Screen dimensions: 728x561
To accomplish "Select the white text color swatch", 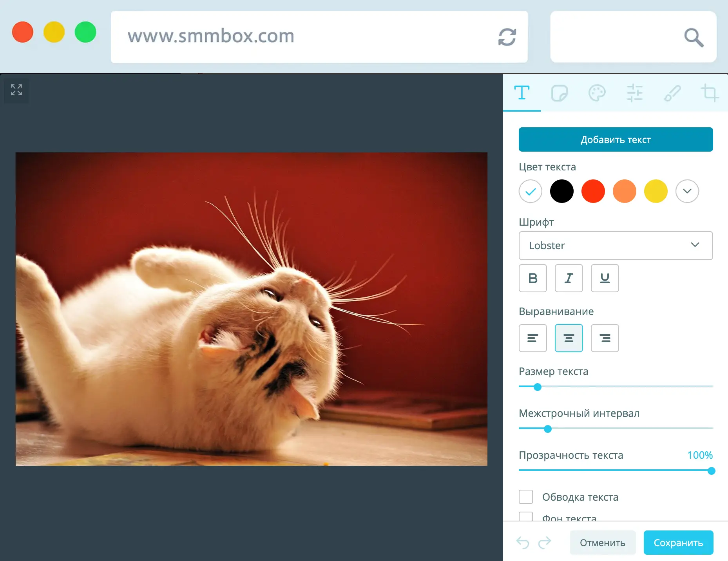I will click(x=531, y=191).
